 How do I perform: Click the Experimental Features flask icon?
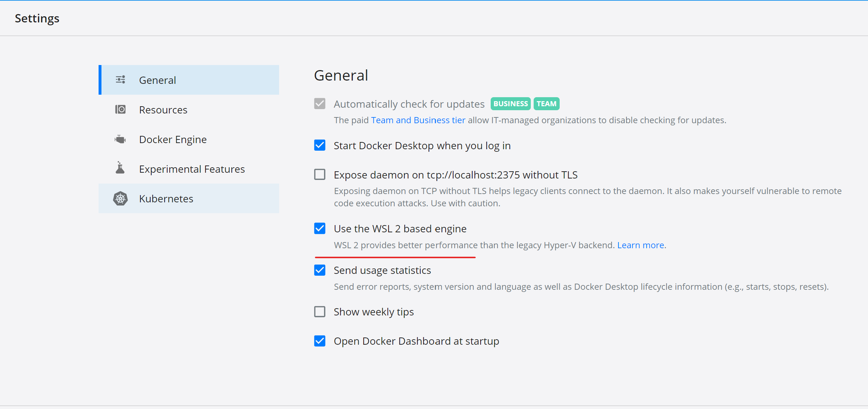[120, 168]
